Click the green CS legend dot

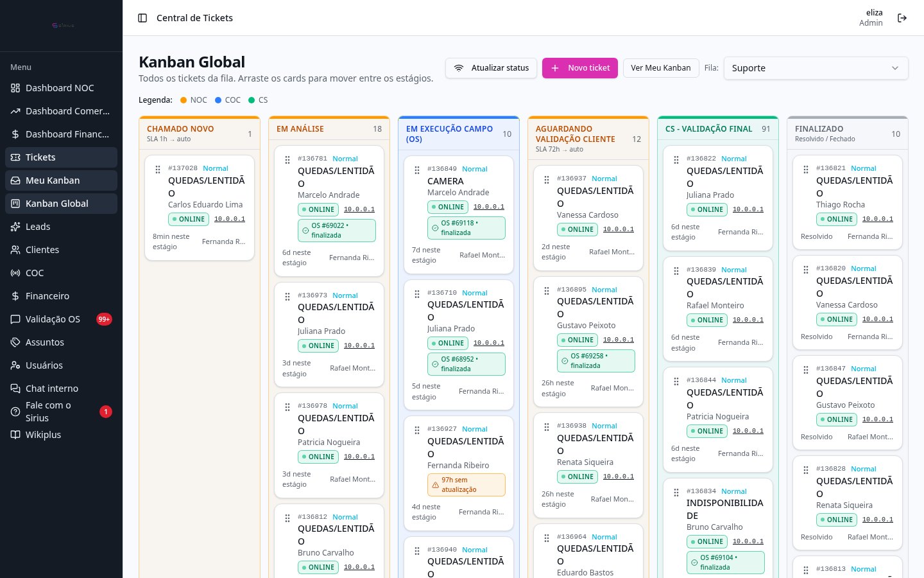tap(252, 100)
